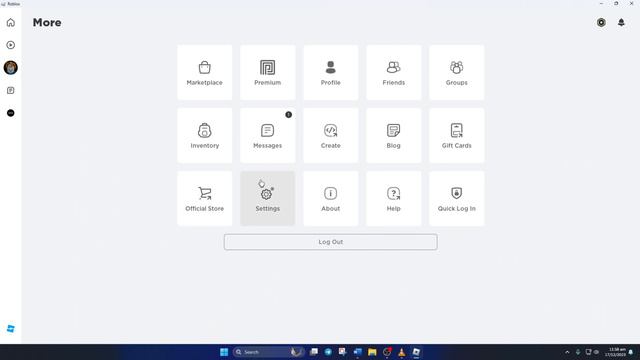Open the Gift Cards tile
Viewport: 640px width, 360px height.
click(x=457, y=136)
